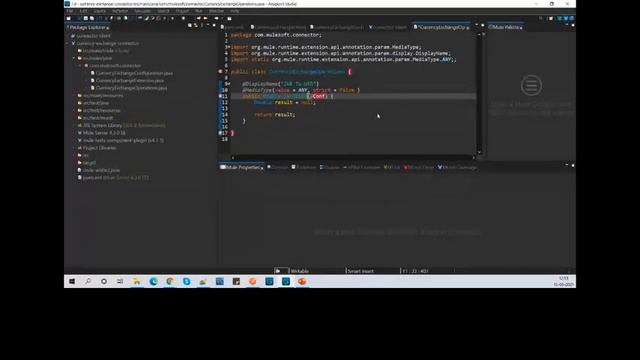Select the Mule Palette tab
This screenshot has width=640, height=360.
pyautogui.click(x=506, y=27)
